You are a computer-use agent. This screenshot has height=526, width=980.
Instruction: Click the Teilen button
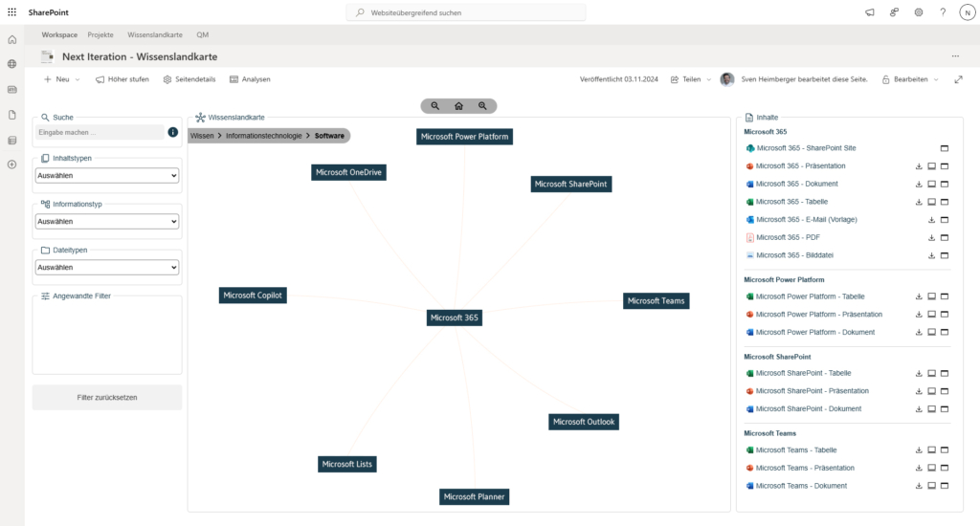click(x=685, y=79)
